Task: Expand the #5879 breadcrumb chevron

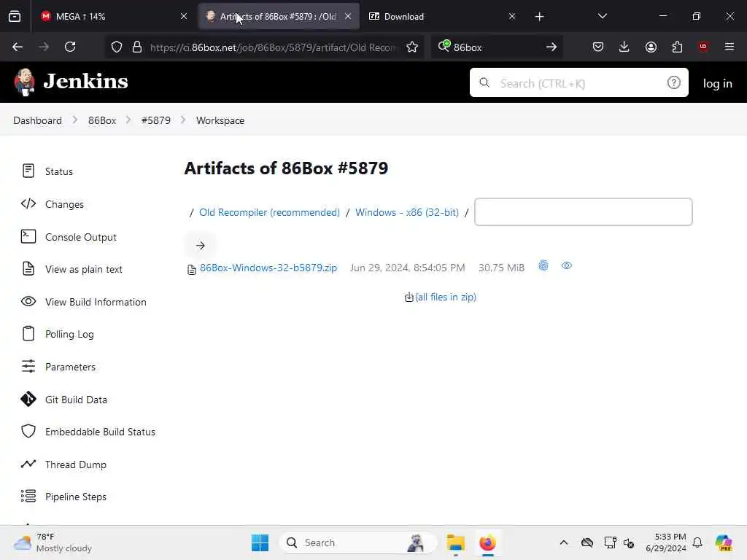Action: coord(183,120)
